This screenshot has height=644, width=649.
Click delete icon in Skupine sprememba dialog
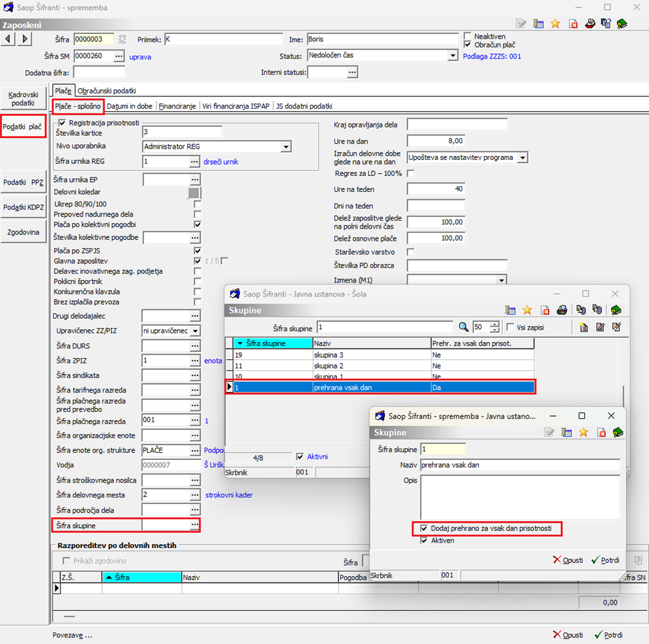602,433
